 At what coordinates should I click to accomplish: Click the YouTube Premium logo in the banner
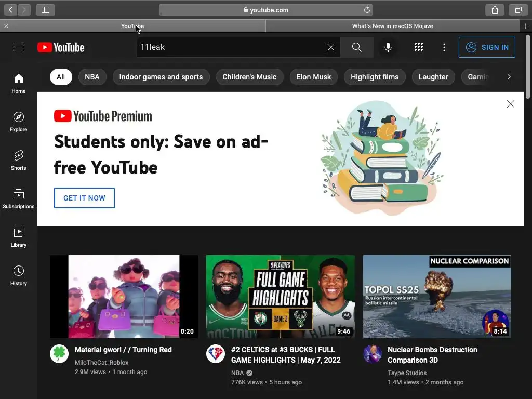[103, 116]
